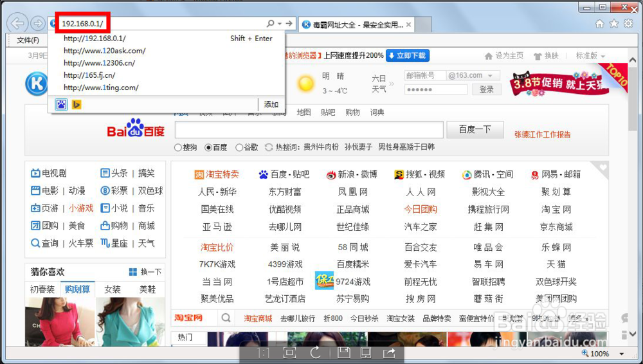Viewport: 643px width, 364px height.
Task: Click the 换一下 grid icon
Action: tap(133, 272)
